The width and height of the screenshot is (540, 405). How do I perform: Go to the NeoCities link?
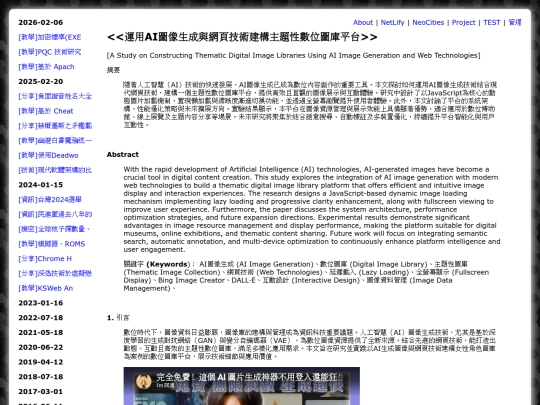click(428, 22)
